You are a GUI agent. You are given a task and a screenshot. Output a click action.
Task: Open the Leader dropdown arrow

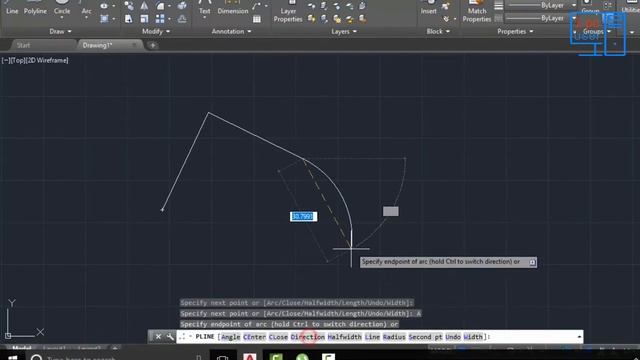click(x=266, y=6)
